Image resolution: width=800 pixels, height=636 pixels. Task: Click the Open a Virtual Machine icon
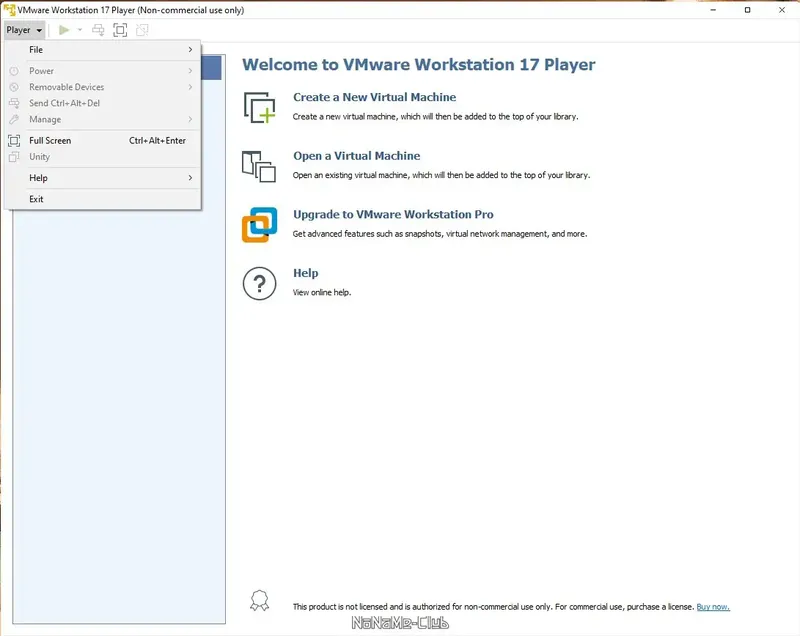[x=259, y=166]
